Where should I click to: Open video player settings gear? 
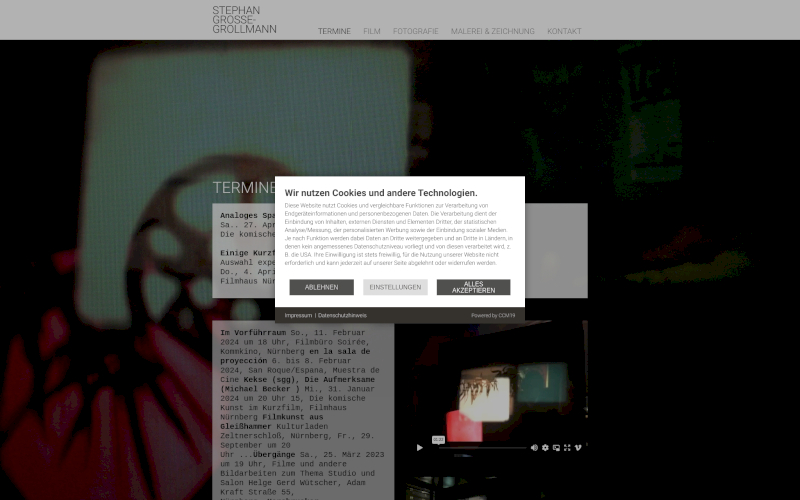coord(545,447)
